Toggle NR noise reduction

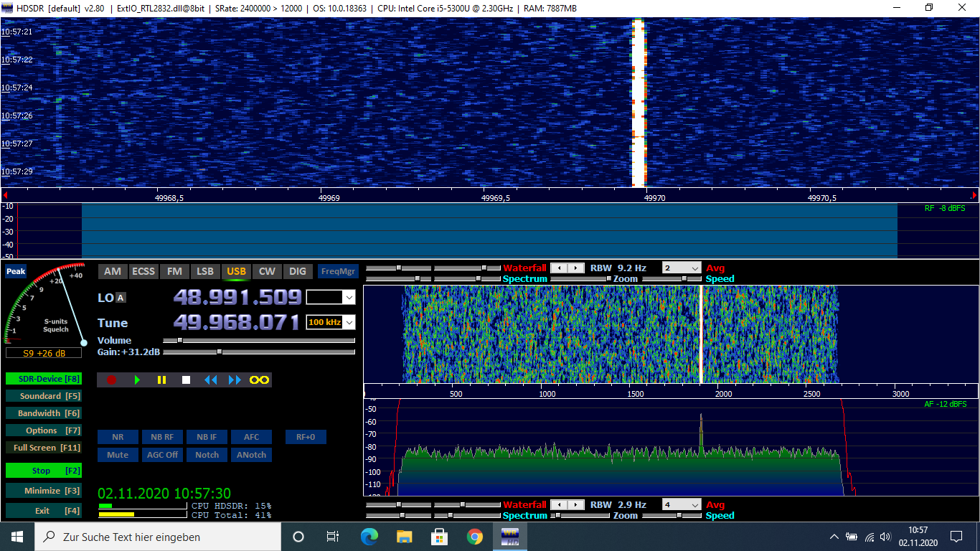click(x=118, y=437)
